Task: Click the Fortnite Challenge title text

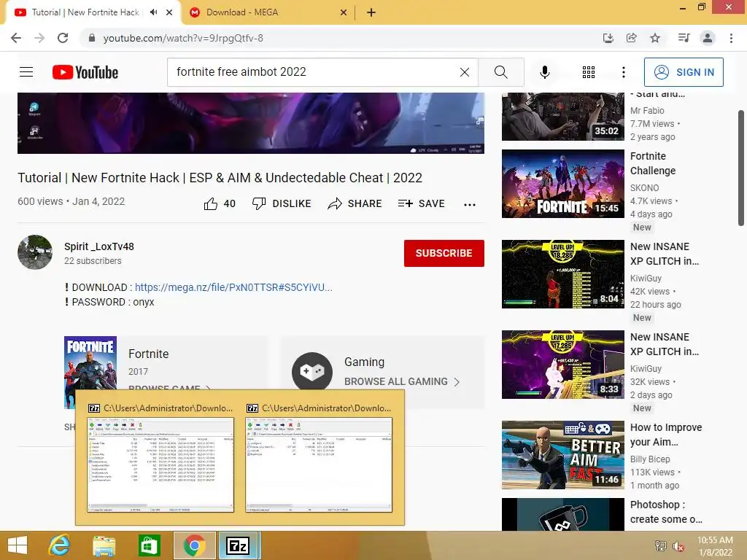Action: pos(653,163)
